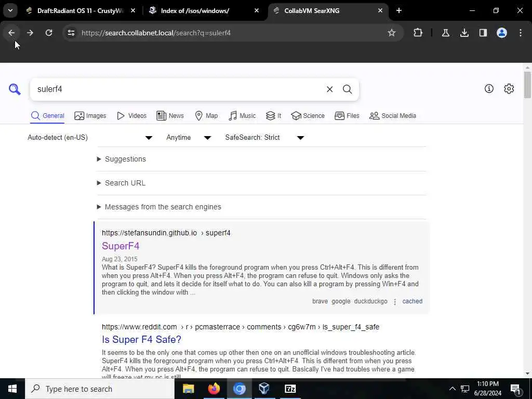Open the Extensions puzzle icon

click(418, 33)
